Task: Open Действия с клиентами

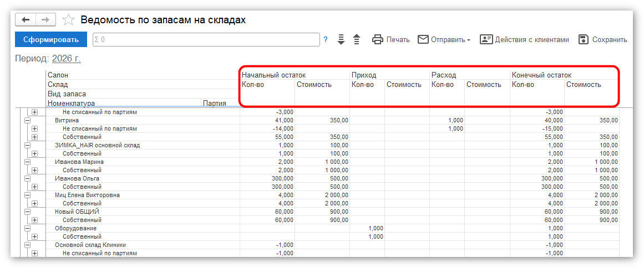Action: coord(525,40)
